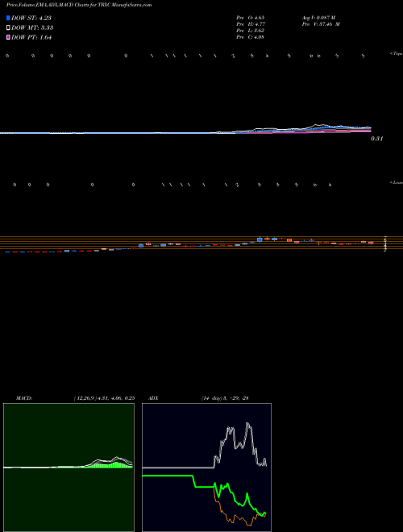
Task: Click the white DOW MT legend swatch
Action: coord(8,27)
